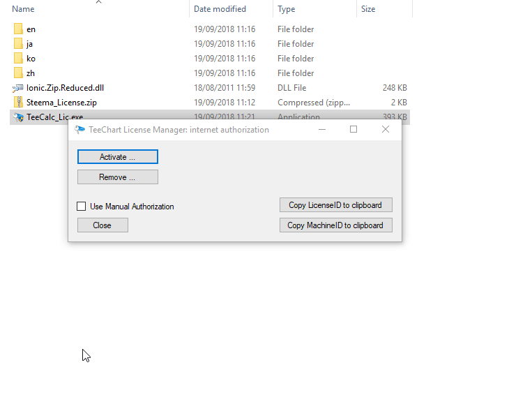Viewport: 532px width, 418px height.
Task: Select the en folder icon
Action: 18,29
